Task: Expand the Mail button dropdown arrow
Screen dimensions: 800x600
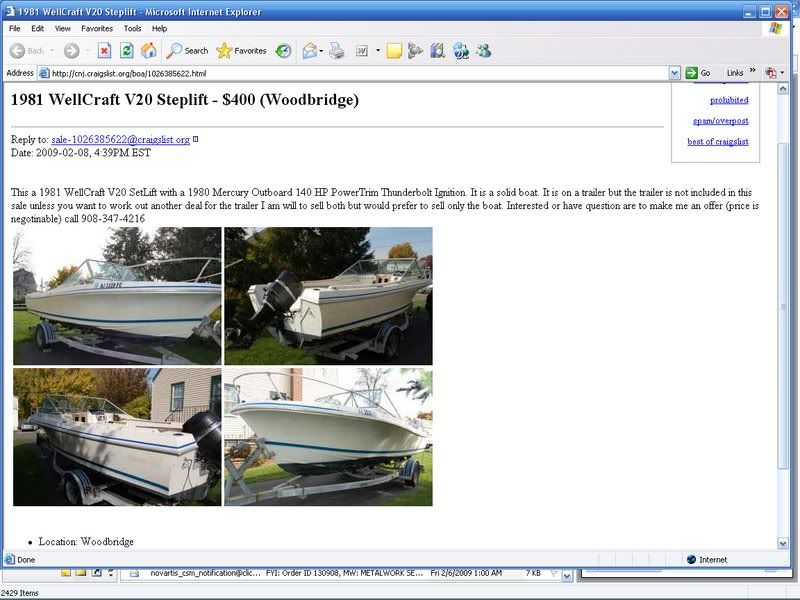Action: click(x=321, y=51)
